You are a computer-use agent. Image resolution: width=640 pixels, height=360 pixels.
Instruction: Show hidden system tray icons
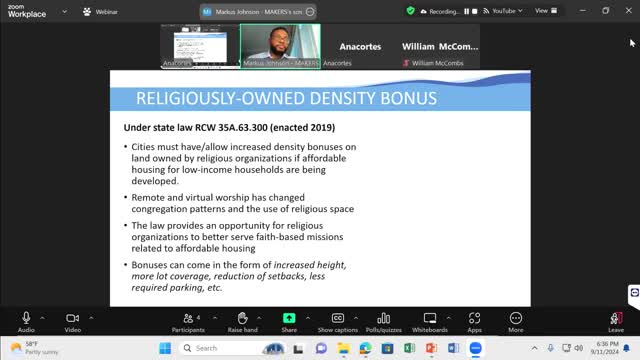coord(534,348)
